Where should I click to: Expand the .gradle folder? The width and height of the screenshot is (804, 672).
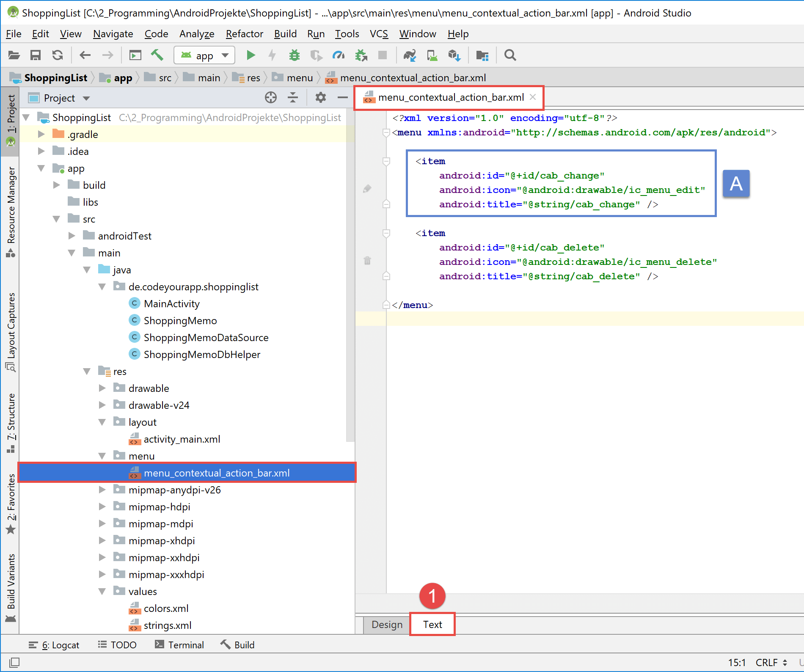click(41, 134)
